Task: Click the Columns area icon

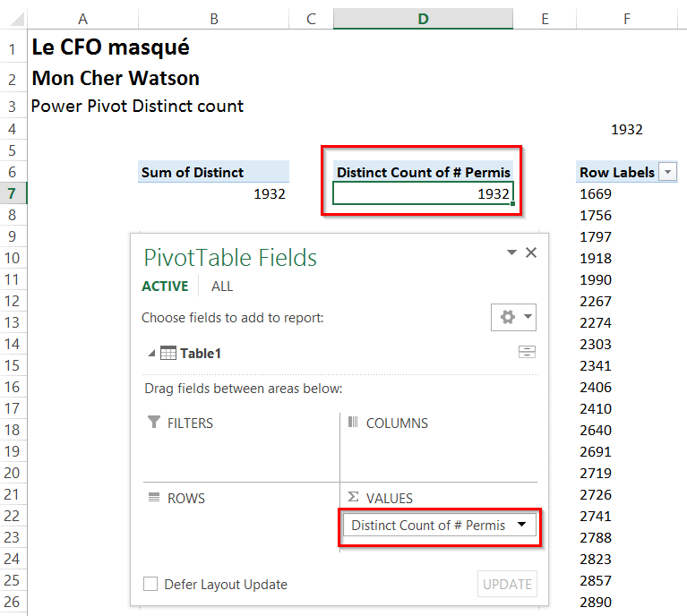Action: [353, 423]
